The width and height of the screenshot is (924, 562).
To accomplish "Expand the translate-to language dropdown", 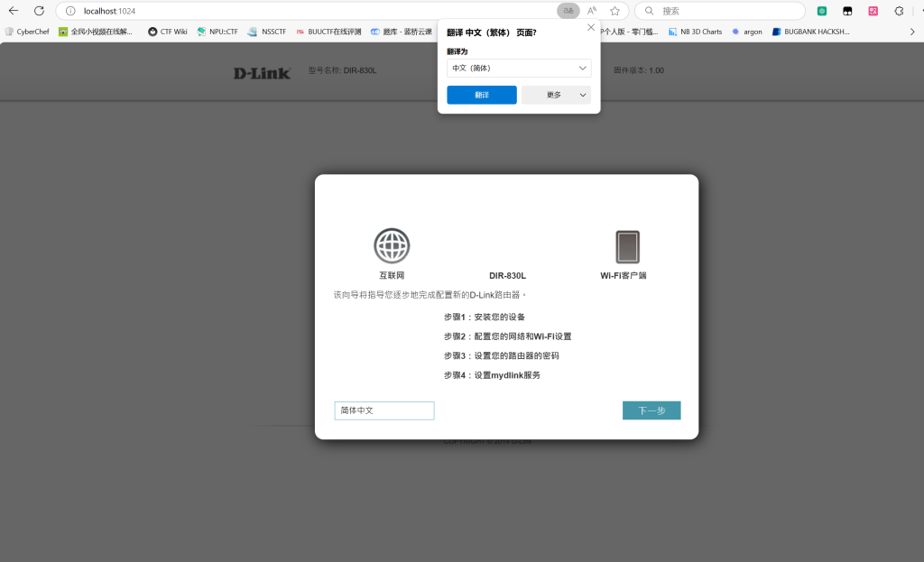I will click(519, 68).
